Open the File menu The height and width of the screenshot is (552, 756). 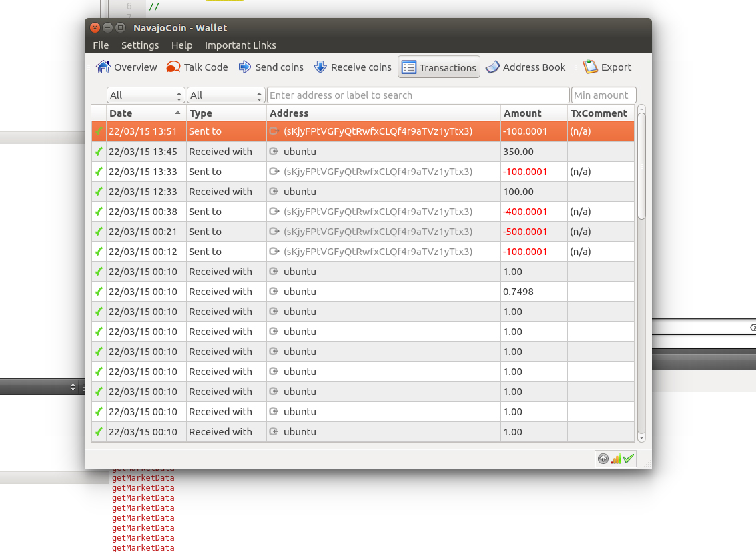pos(101,45)
